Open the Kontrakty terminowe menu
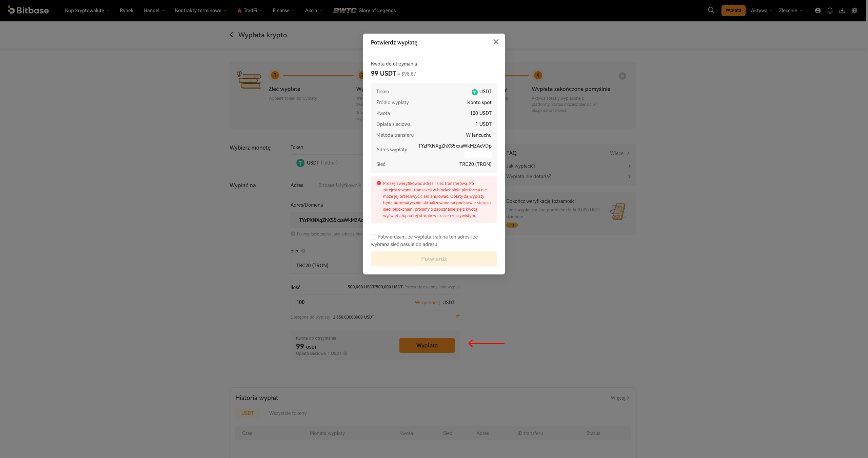The height and width of the screenshot is (458, 868). pos(201,11)
